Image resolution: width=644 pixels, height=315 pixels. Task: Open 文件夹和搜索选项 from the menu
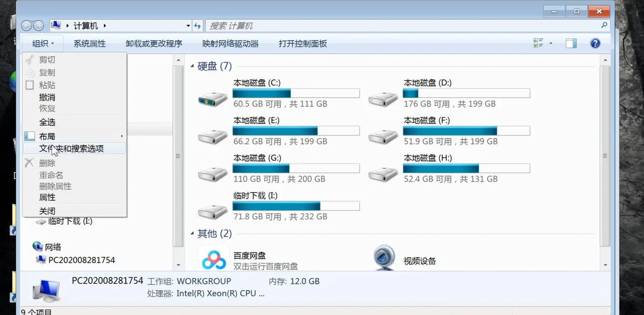pos(72,148)
